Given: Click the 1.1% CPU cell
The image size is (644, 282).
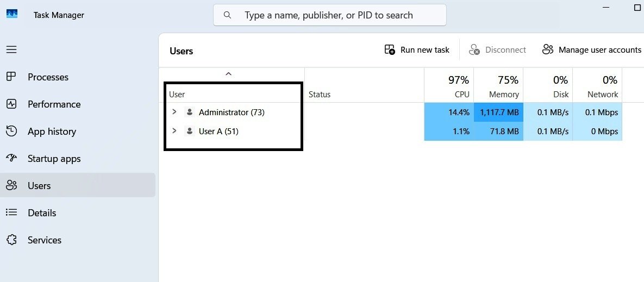Looking at the screenshot, I should [449, 131].
